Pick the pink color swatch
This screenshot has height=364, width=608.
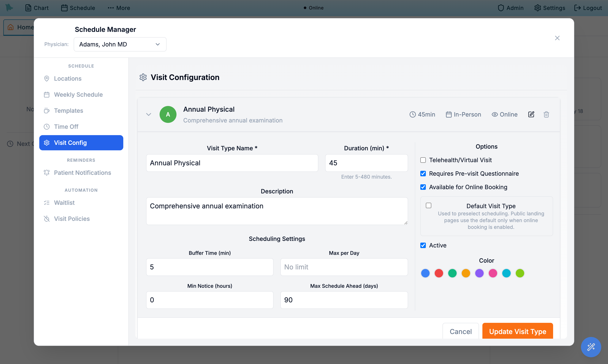point(493,273)
